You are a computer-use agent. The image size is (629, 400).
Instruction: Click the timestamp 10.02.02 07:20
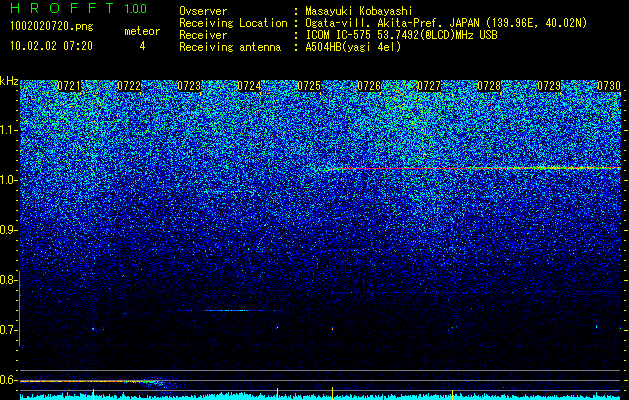[51, 46]
